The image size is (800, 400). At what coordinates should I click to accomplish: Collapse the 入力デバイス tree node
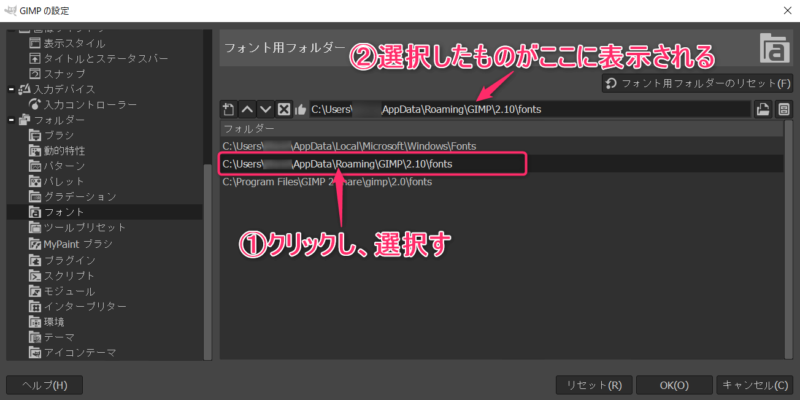(x=11, y=89)
